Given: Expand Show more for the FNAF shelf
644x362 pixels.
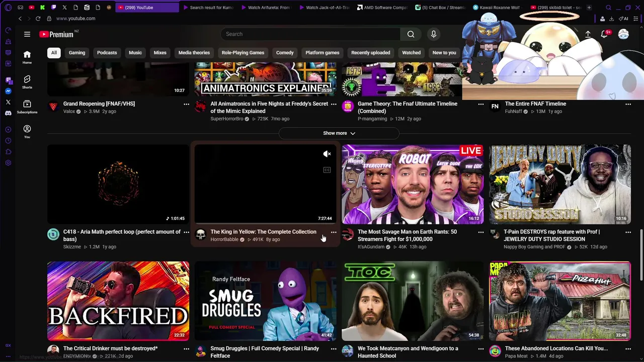Looking at the screenshot, I should click(x=339, y=133).
